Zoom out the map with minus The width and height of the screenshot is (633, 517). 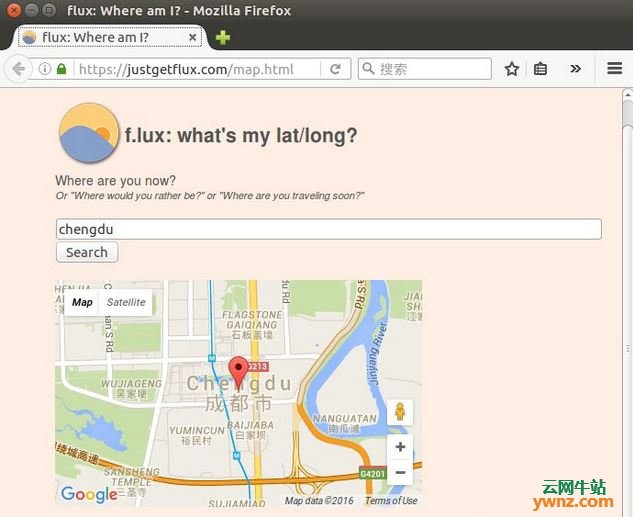[x=400, y=472]
